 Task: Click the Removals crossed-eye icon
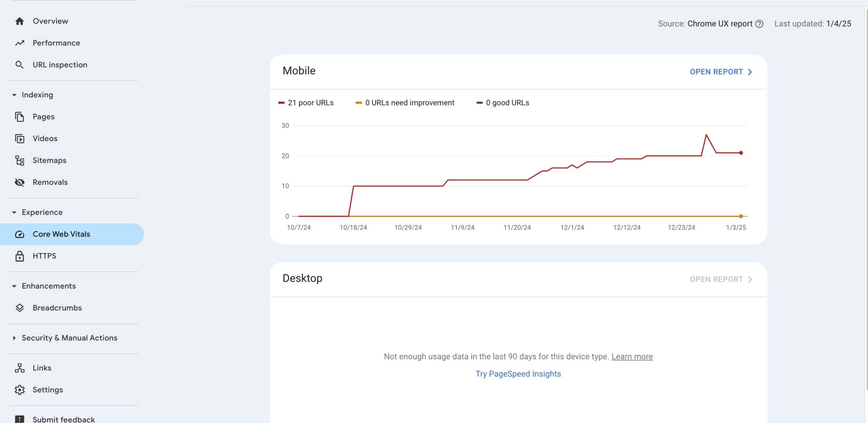pyautogui.click(x=20, y=182)
